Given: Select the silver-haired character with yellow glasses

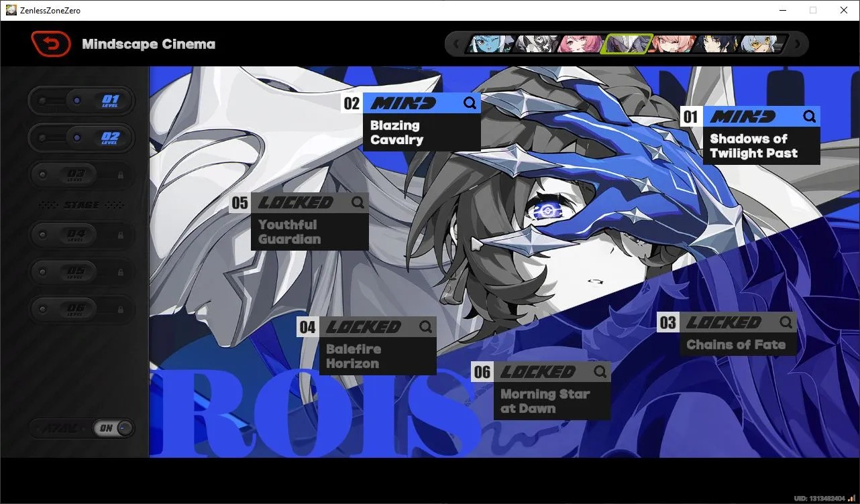Looking at the screenshot, I should coord(762,44).
